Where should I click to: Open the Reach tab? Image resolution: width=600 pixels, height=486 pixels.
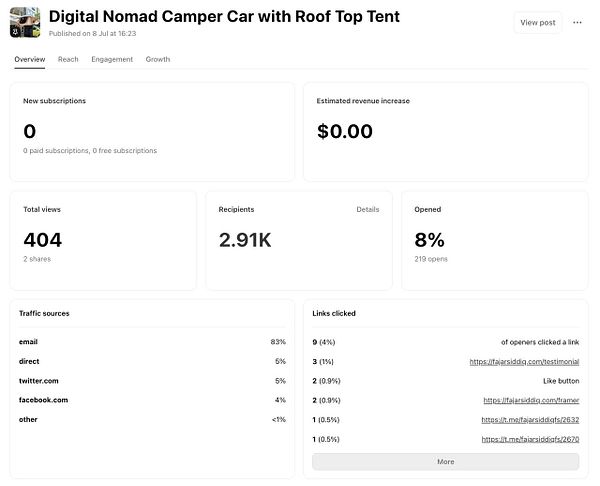tap(68, 59)
